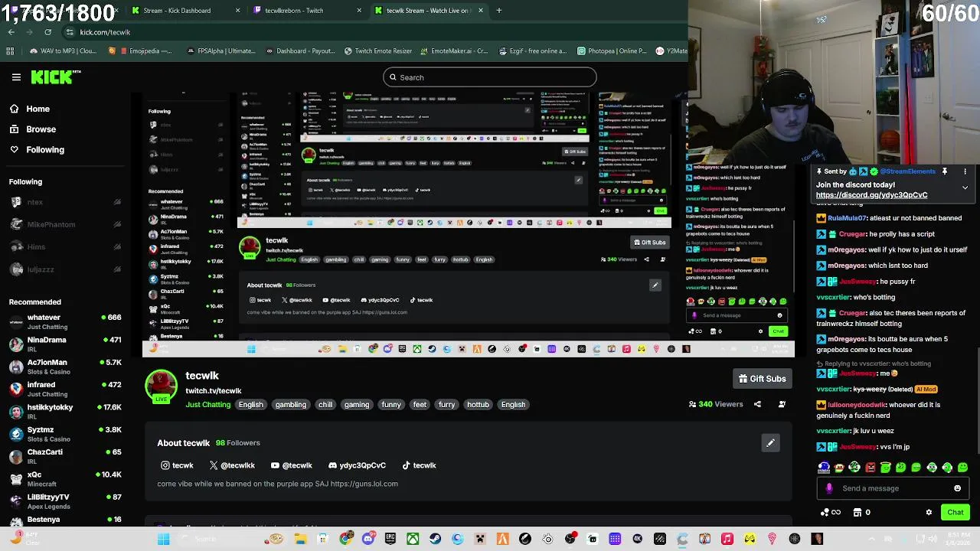This screenshot has height=551, width=980.
Task: Click the purple microphone icon in chat
Action: click(829, 488)
